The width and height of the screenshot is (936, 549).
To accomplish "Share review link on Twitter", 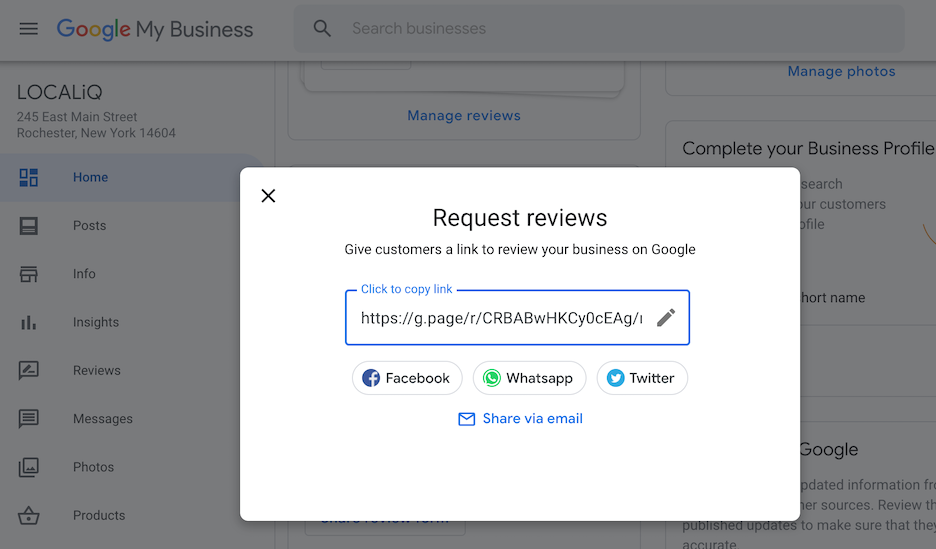I will (642, 378).
